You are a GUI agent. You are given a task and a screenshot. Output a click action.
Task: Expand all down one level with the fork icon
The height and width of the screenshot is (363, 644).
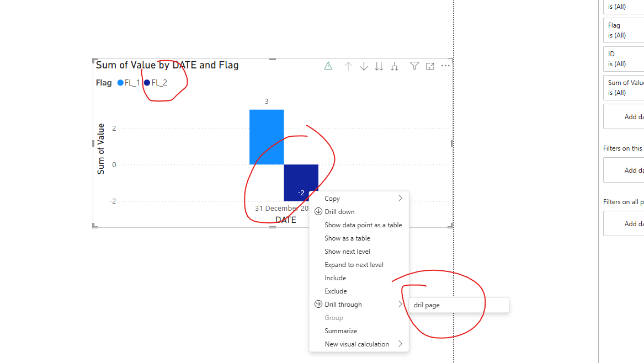click(x=394, y=66)
